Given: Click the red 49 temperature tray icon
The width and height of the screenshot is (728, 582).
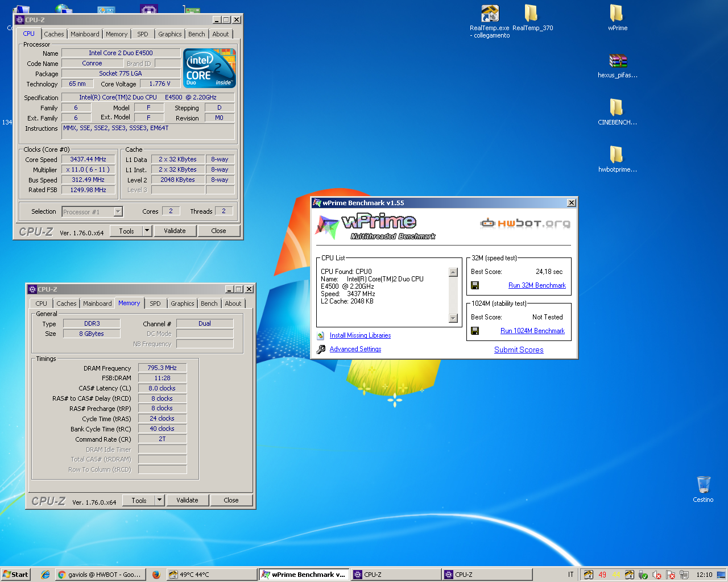Looking at the screenshot, I should 602,575.
